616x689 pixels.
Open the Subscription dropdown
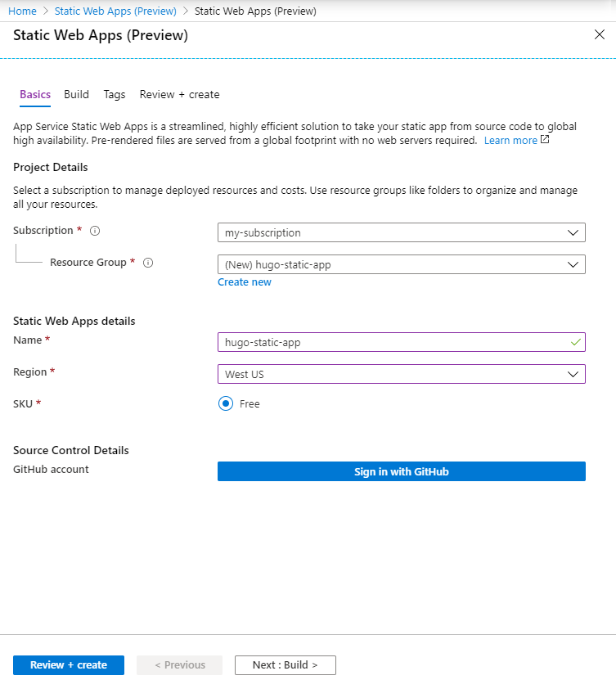[402, 232]
